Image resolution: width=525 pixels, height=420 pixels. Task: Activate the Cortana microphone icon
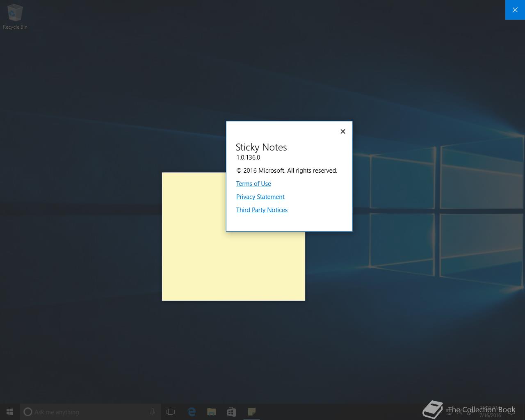click(152, 412)
